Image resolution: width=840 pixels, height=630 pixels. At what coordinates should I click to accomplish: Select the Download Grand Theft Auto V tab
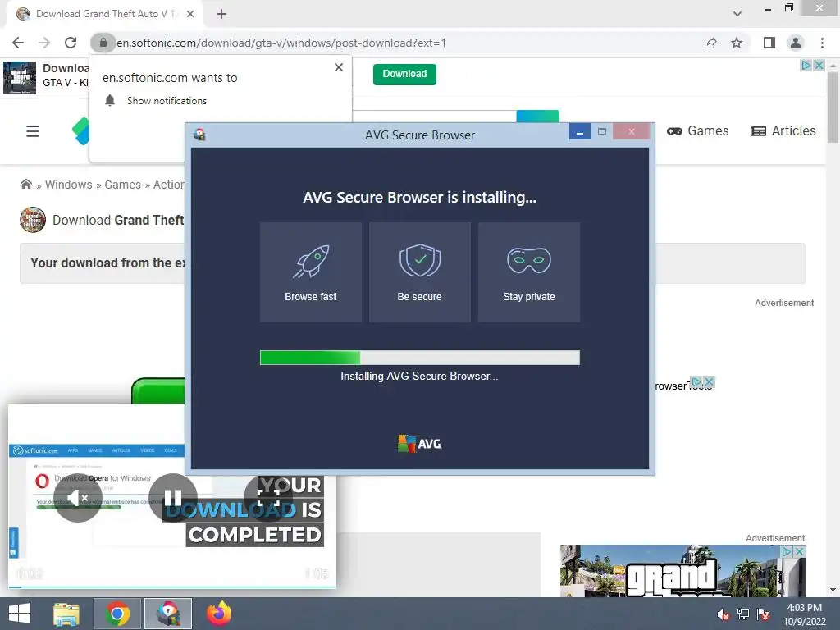[x=105, y=14]
